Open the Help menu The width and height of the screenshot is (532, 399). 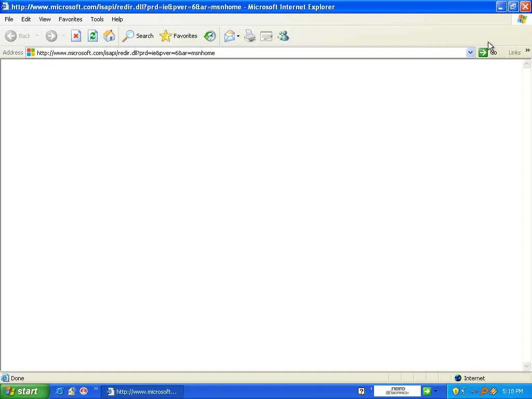coord(117,19)
